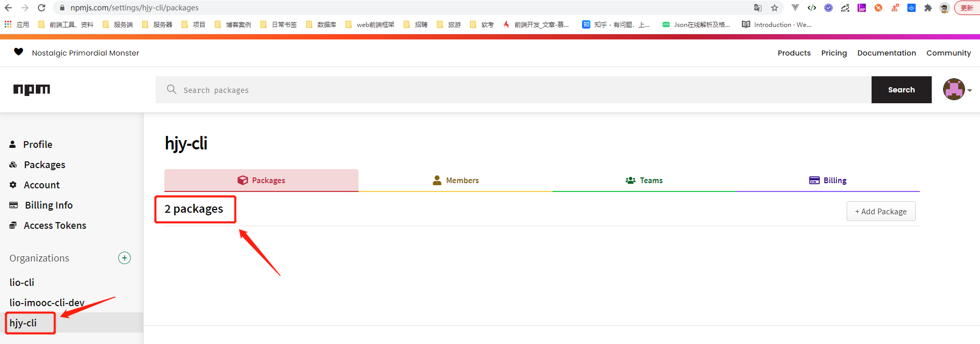Open the npm user avatar menu
980x344 pixels.
(954, 89)
